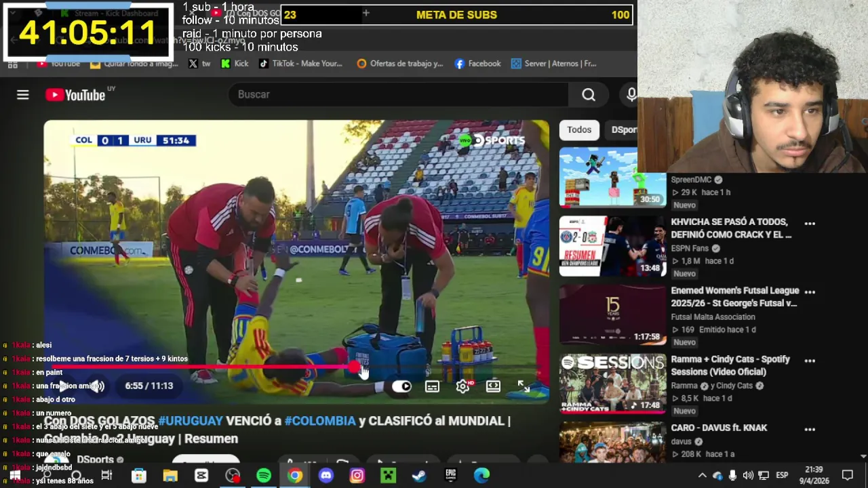Show hidden system tray icons
The height and width of the screenshot is (488, 868).
pos(703,476)
